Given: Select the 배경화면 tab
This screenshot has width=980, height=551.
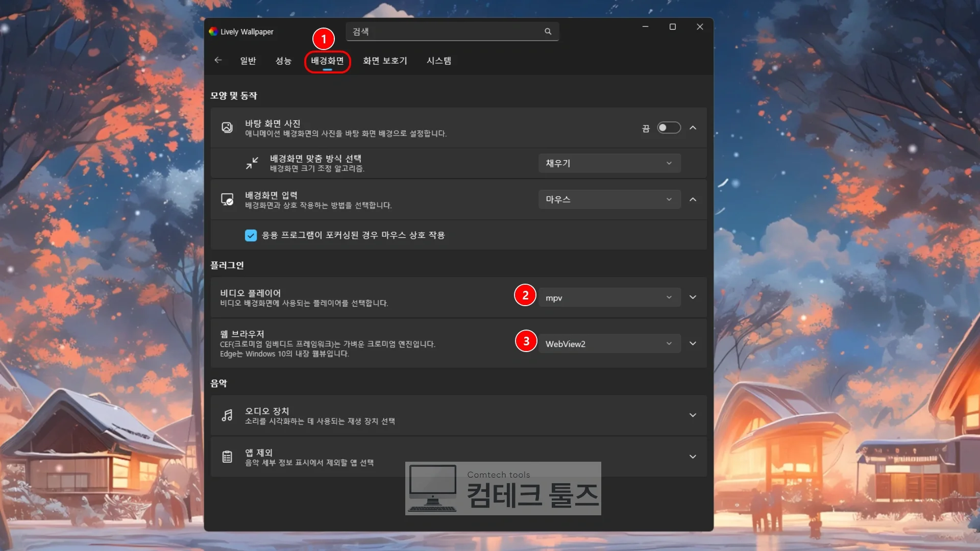Looking at the screenshot, I should [327, 61].
